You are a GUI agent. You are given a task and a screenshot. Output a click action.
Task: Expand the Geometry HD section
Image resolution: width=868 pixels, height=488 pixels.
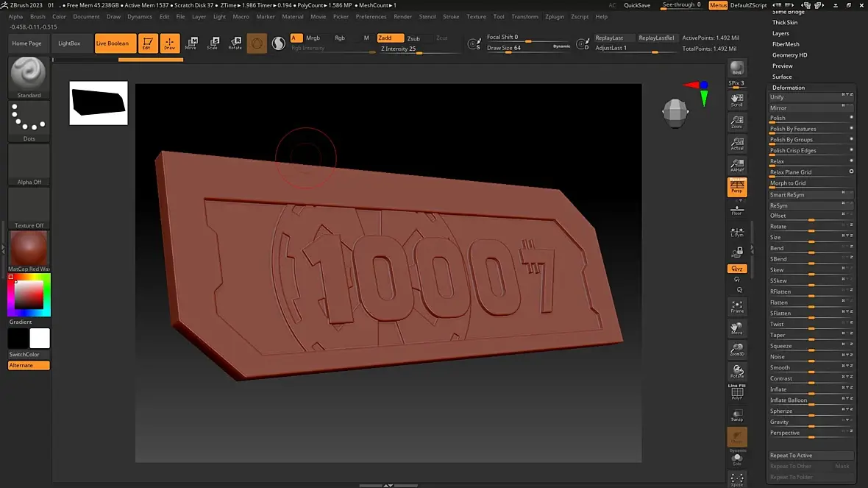(x=789, y=55)
